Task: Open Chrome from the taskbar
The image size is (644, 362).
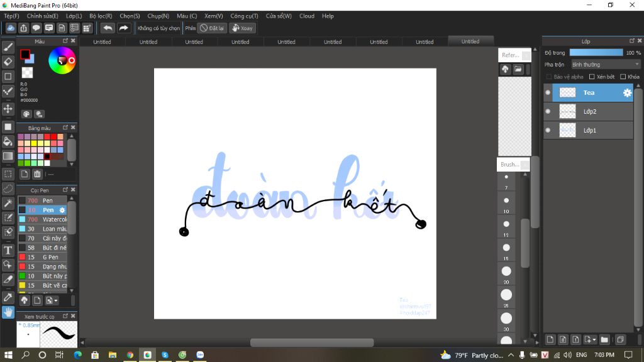Action: [130, 354]
